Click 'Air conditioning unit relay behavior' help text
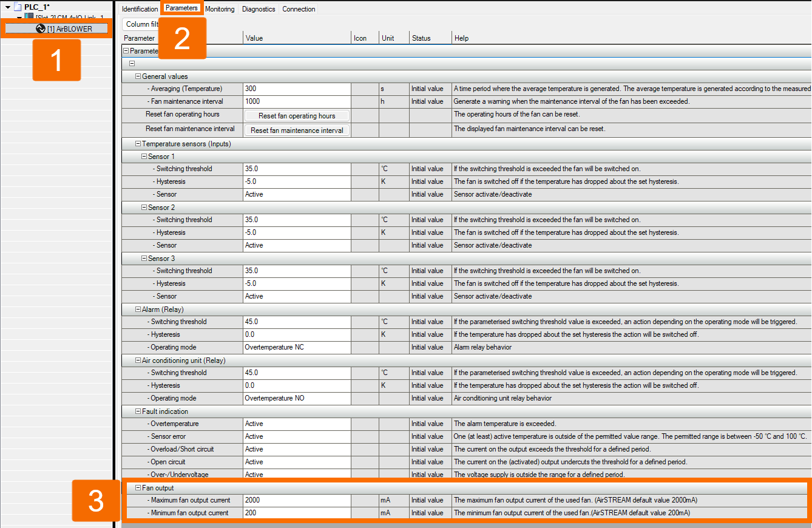Screen dimensions: 812x528 pos(503,398)
